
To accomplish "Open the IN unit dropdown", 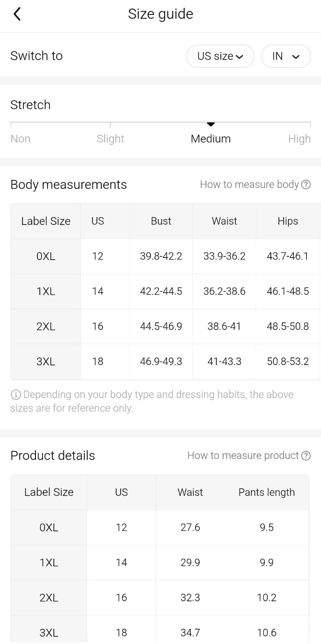I will point(286,56).
